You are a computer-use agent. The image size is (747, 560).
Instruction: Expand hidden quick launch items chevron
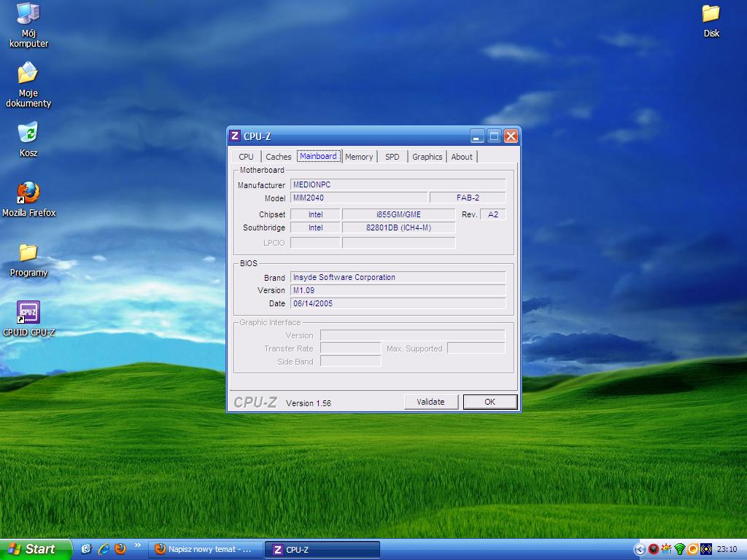tap(138, 545)
